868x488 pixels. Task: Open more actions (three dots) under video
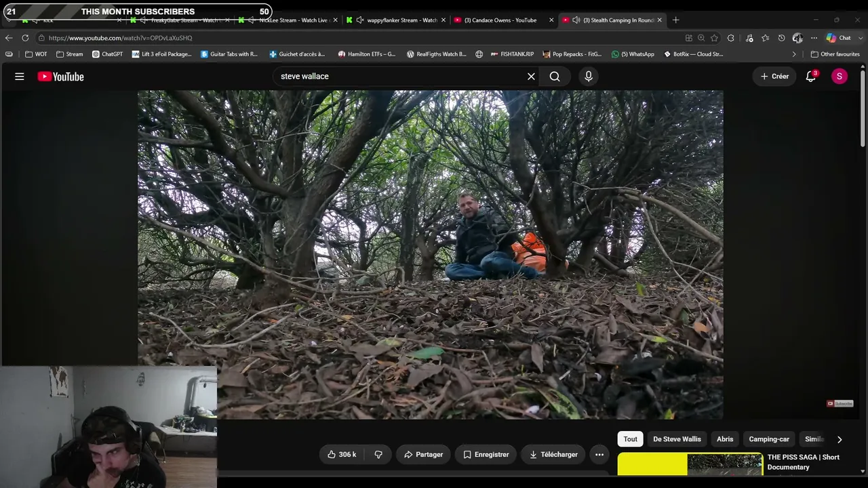599,455
